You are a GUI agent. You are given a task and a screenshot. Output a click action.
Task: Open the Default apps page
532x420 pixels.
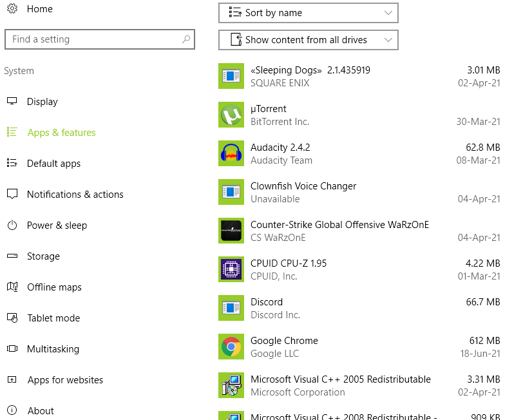[x=53, y=164]
